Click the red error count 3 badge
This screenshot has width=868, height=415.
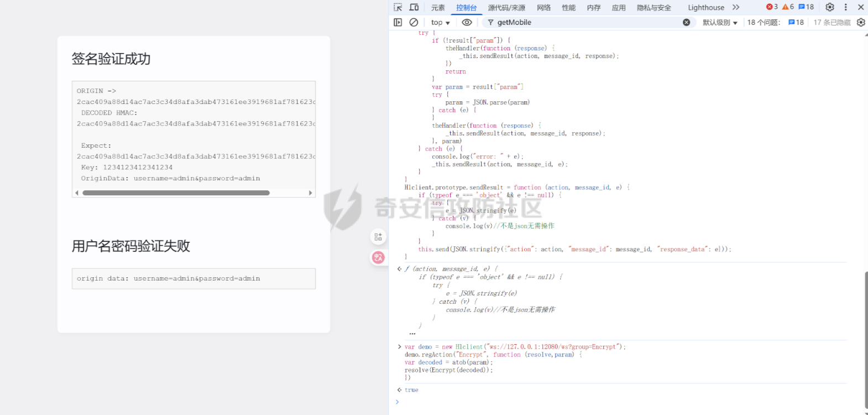click(772, 7)
